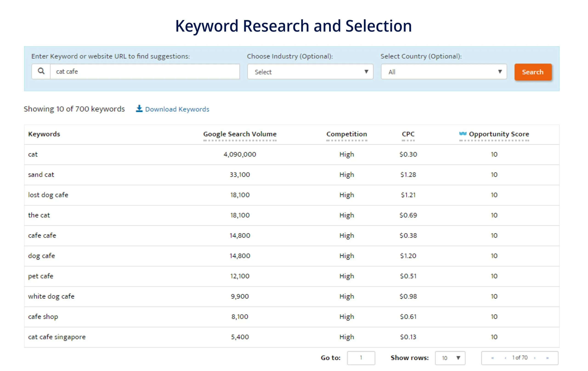Image resolution: width=588 pixels, height=371 pixels.
Task: Click the download icon beside Download Keywords
Action: coord(139,109)
